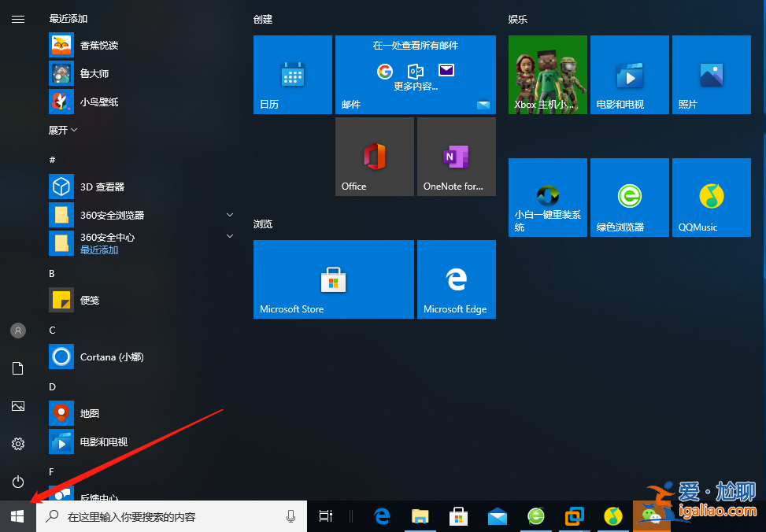The image size is (766, 532).
Task: Click the 展开 expander above the app list
Action: 58,129
